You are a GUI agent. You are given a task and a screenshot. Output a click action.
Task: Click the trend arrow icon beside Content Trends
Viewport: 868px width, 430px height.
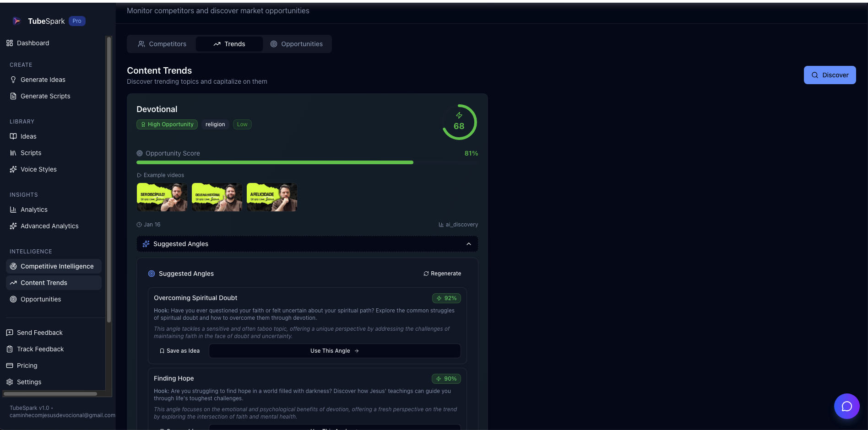click(13, 283)
